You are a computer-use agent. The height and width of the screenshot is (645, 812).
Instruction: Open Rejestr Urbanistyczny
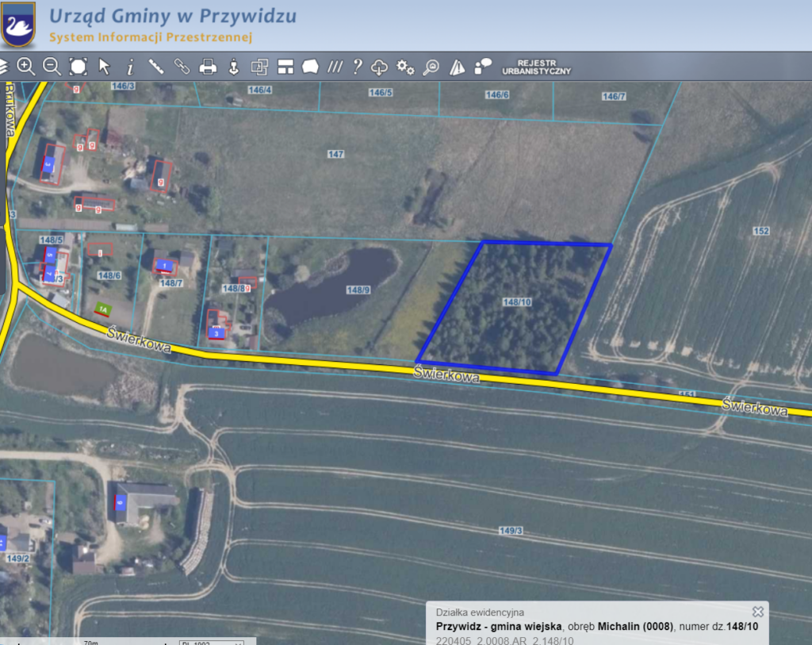pos(536,67)
